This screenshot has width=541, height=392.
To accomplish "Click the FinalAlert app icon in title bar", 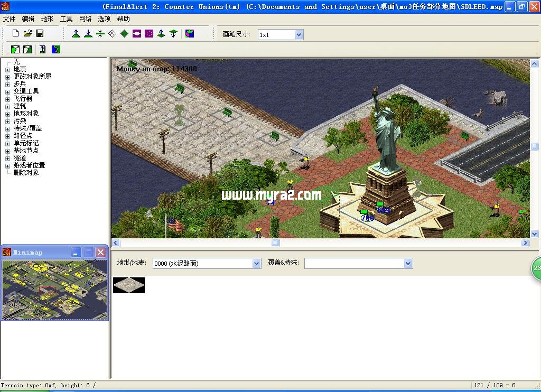I will click(x=5, y=6).
